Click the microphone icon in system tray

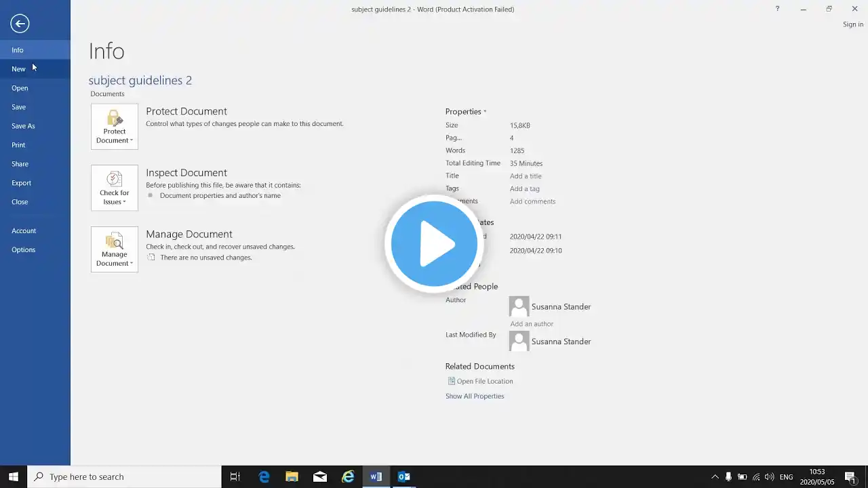pyautogui.click(x=728, y=476)
